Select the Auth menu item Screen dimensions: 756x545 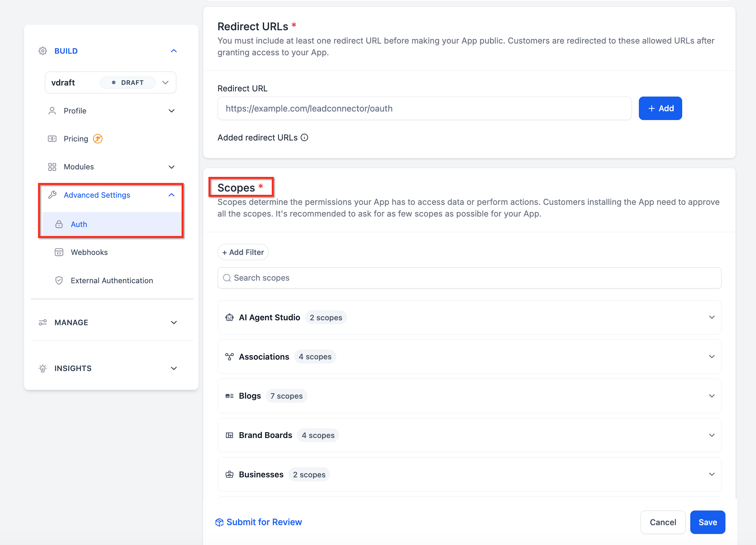(79, 224)
